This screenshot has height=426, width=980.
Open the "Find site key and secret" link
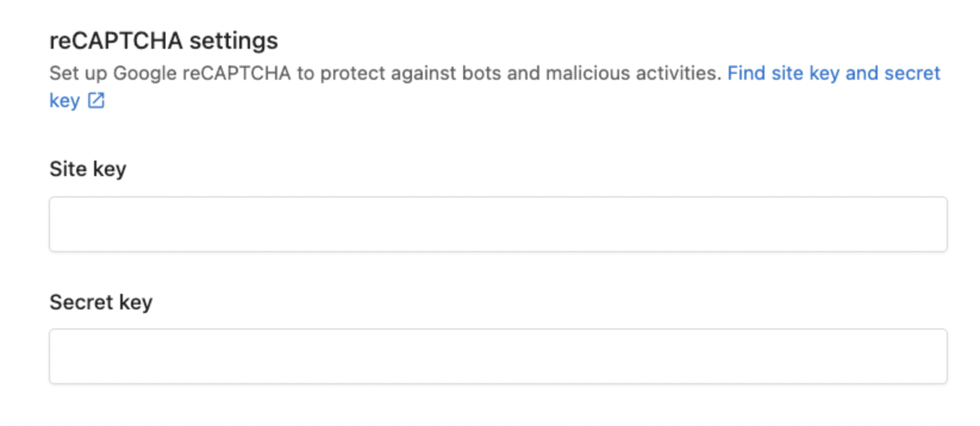(x=833, y=73)
